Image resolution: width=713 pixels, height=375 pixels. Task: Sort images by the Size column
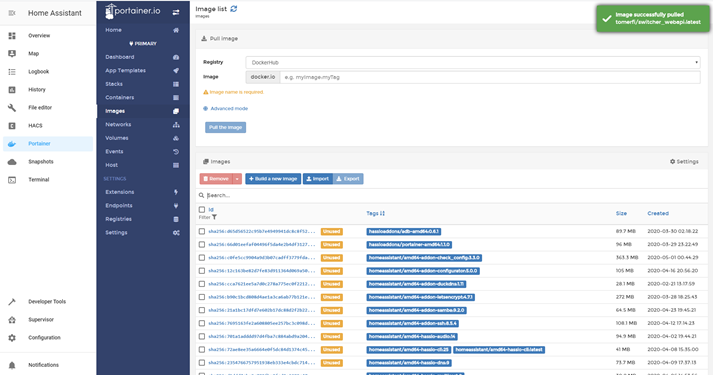click(621, 213)
